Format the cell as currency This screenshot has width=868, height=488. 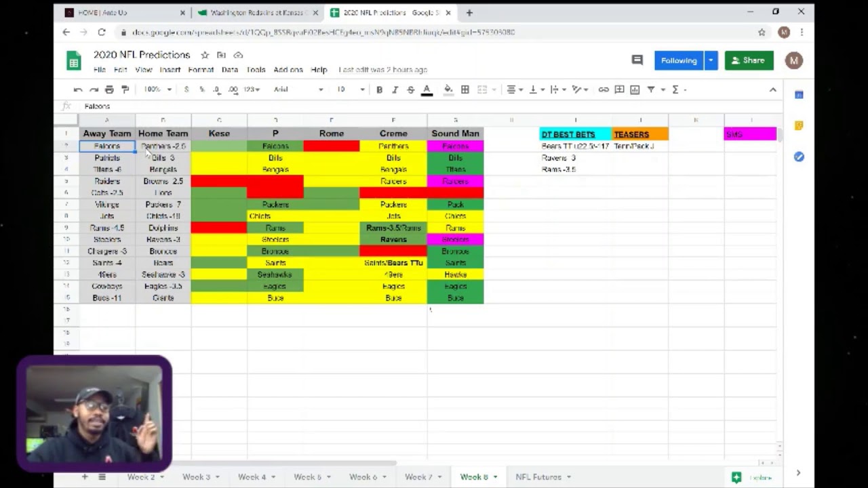coord(186,89)
